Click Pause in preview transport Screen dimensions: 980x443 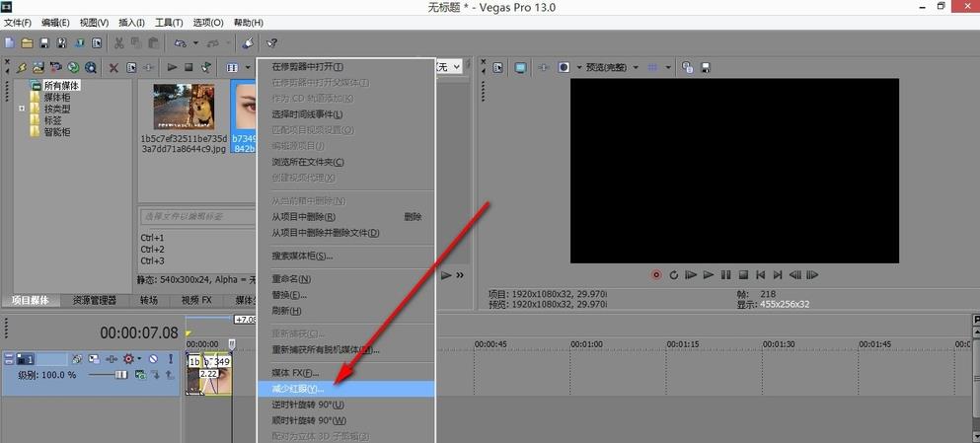[725, 275]
